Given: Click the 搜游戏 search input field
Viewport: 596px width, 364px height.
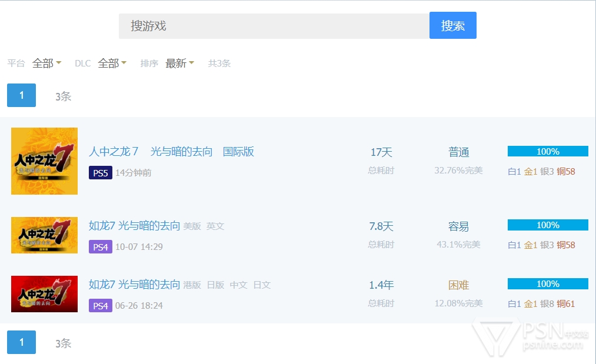Looking at the screenshot, I should tap(274, 26).
